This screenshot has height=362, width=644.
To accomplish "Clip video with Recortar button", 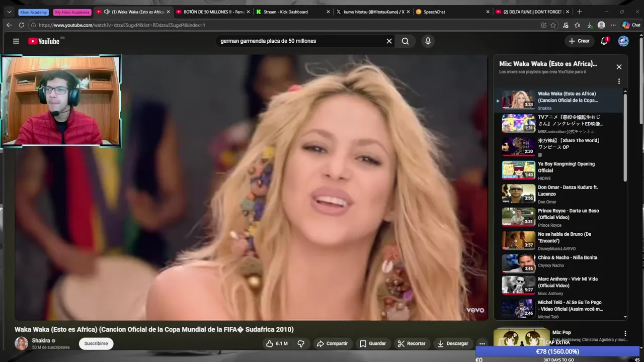I will (411, 343).
